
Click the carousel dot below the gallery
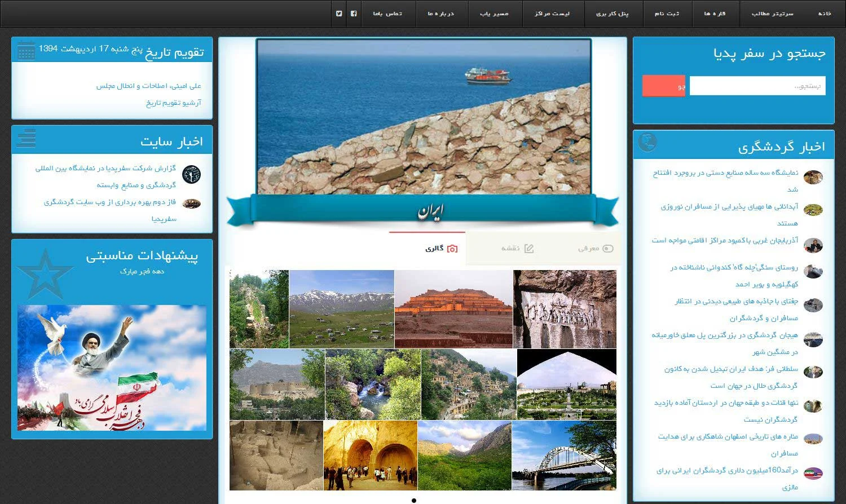click(414, 500)
